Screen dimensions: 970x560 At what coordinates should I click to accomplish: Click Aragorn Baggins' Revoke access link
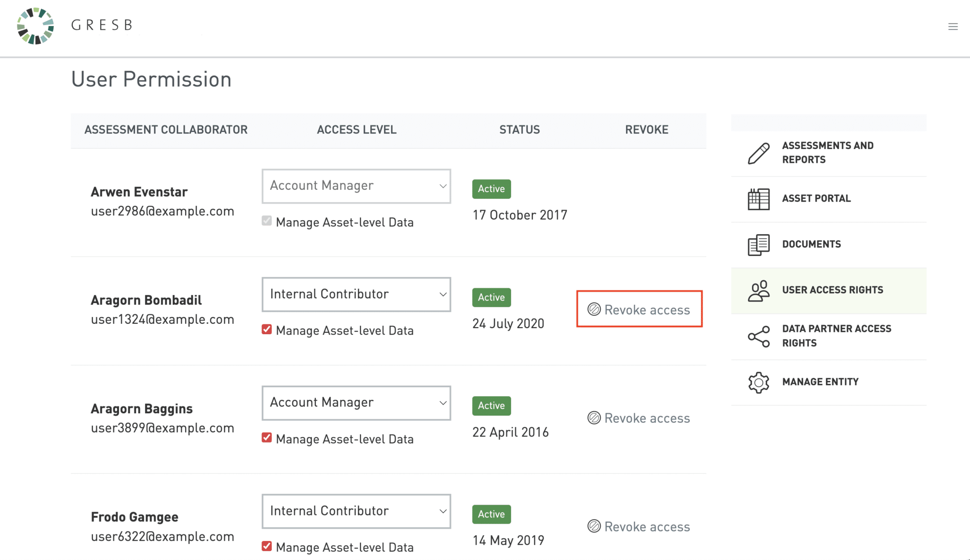(x=639, y=418)
